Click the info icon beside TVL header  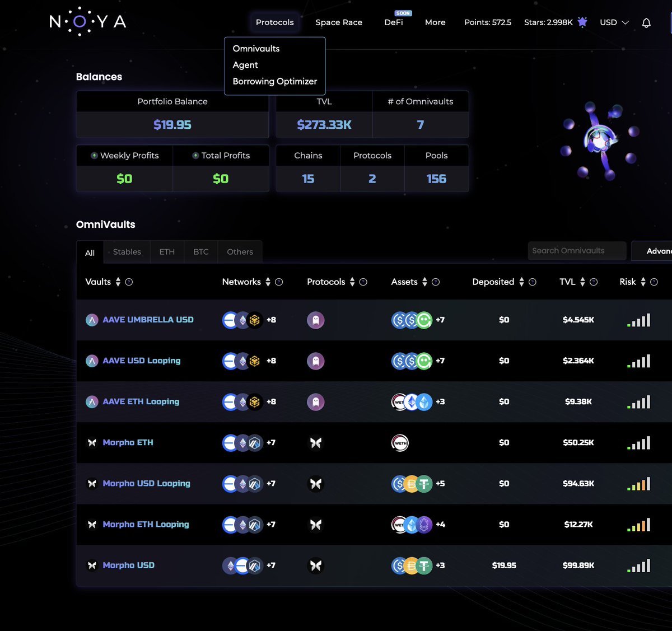click(x=594, y=282)
